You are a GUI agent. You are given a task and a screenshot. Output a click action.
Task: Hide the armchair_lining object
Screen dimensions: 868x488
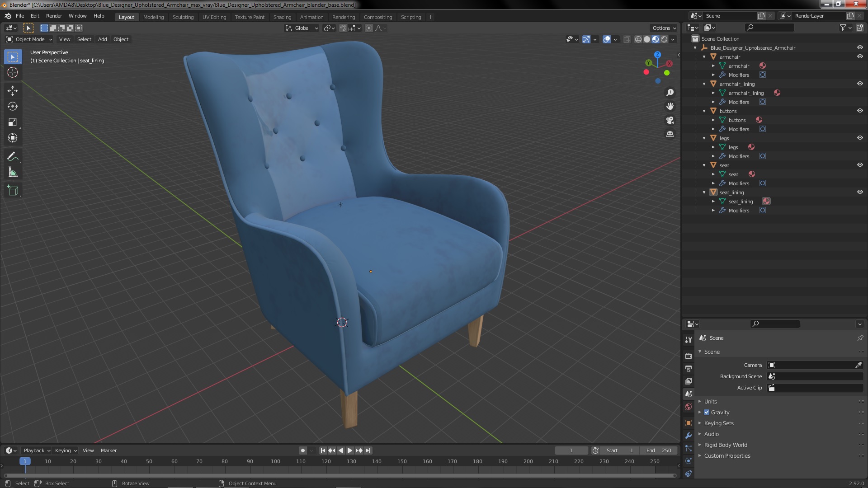[x=860, y=84]
